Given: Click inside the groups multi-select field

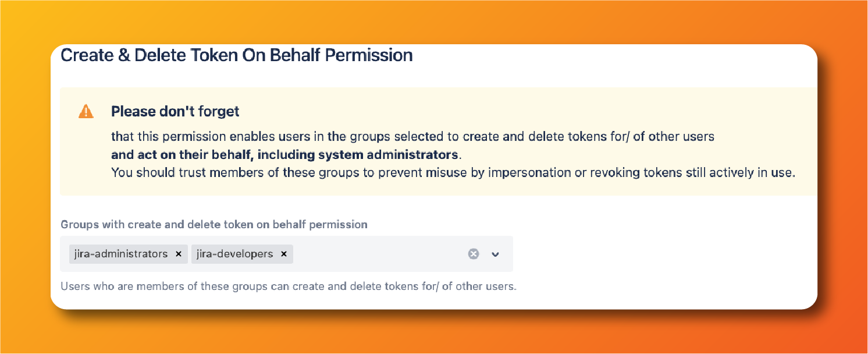Looking at the screenshot, I should [x=378, y=254].
